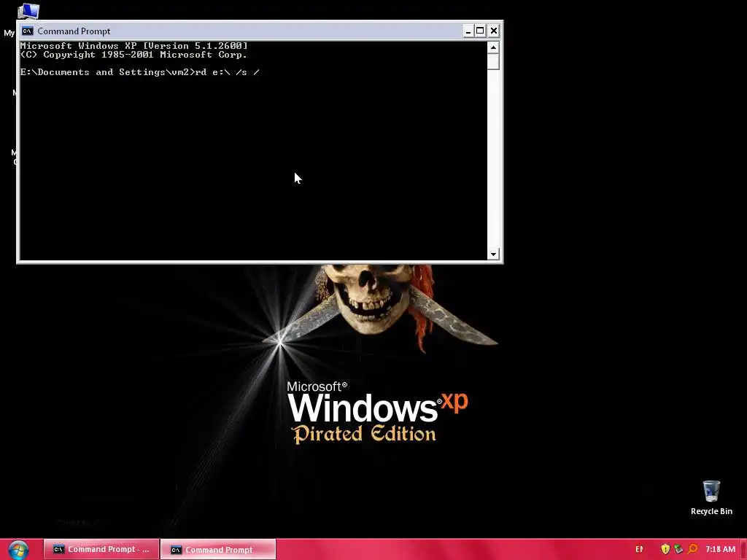Close the Command Prompt window
The image size is (747, 560).
coord(494,31)
